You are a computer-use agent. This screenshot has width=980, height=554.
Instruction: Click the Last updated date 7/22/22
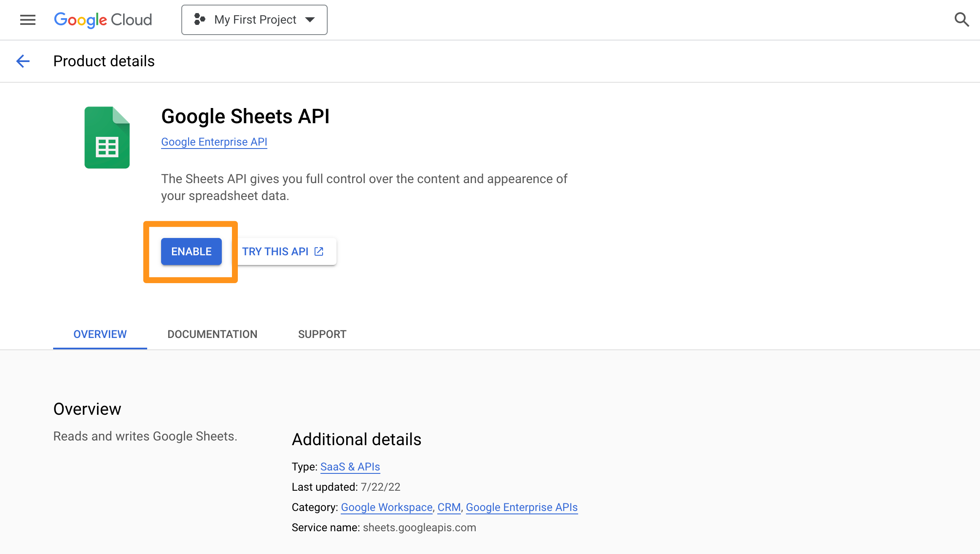[380, 487]
